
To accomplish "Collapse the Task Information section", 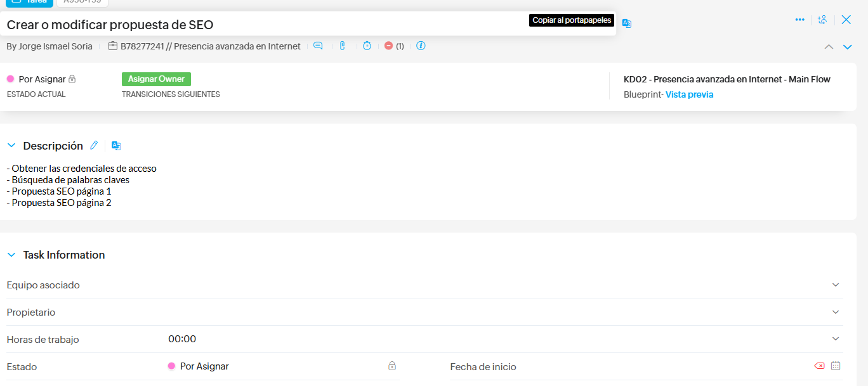I will (11, 255).
